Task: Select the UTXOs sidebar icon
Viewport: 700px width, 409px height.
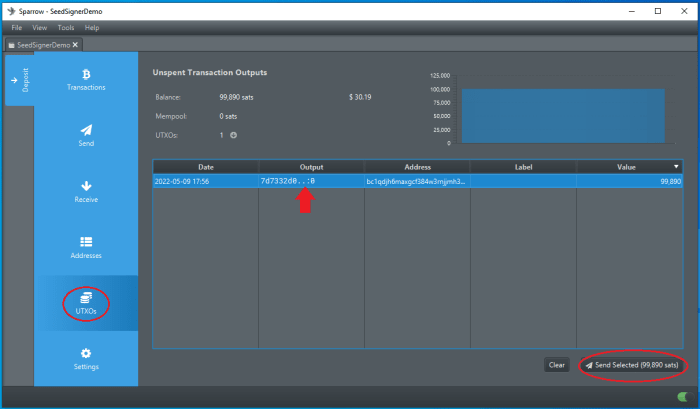Action: pos(86,303)
